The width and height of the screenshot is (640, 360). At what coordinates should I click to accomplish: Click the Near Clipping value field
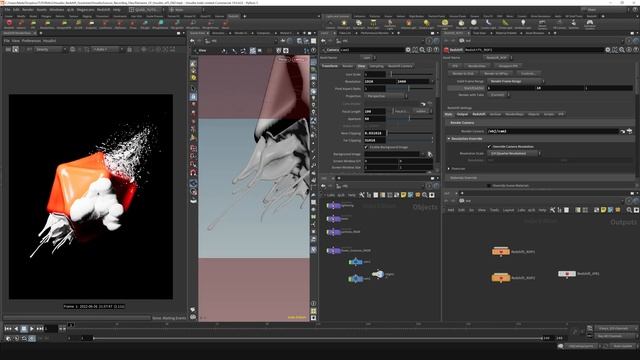point(375,133)
